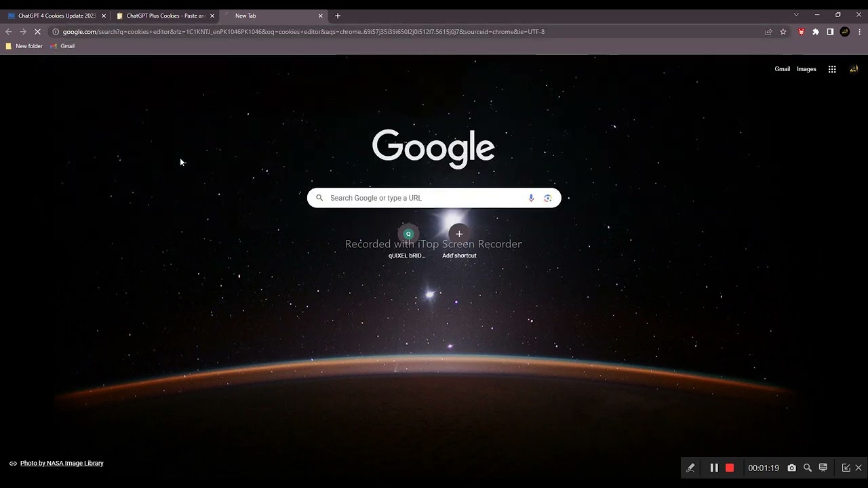
Task: Open the recorder annotation pen tool
Action: [690, 468]
